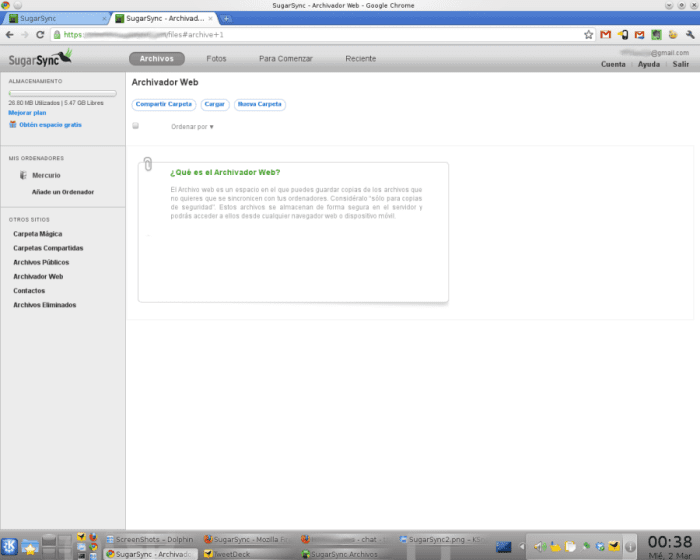Switch to ScreenShots - Dolphin taskbar window
Screen dimensions: 700x560
pyautogui.click(x=150, y=539)
